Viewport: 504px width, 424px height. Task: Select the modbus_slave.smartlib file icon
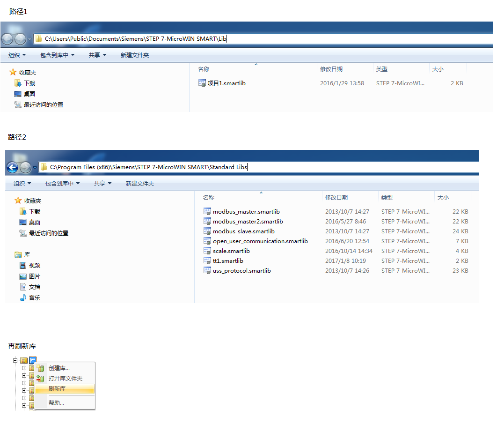click(207, 231)
